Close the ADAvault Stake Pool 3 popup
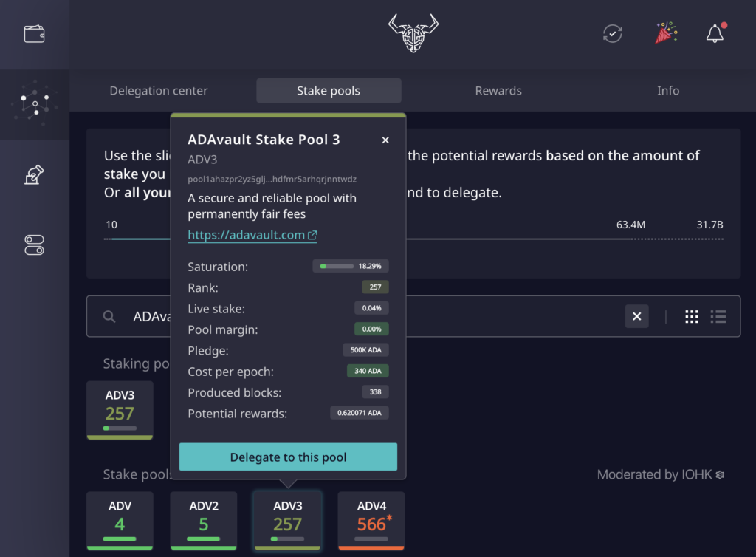Screen dimensions: 756x557 [385, 140]
